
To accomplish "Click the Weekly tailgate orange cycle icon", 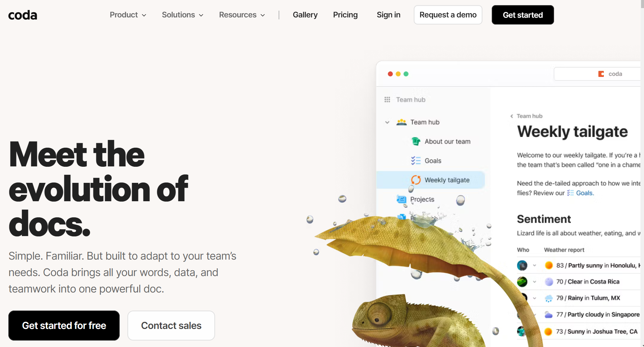I will coord(416,180).
